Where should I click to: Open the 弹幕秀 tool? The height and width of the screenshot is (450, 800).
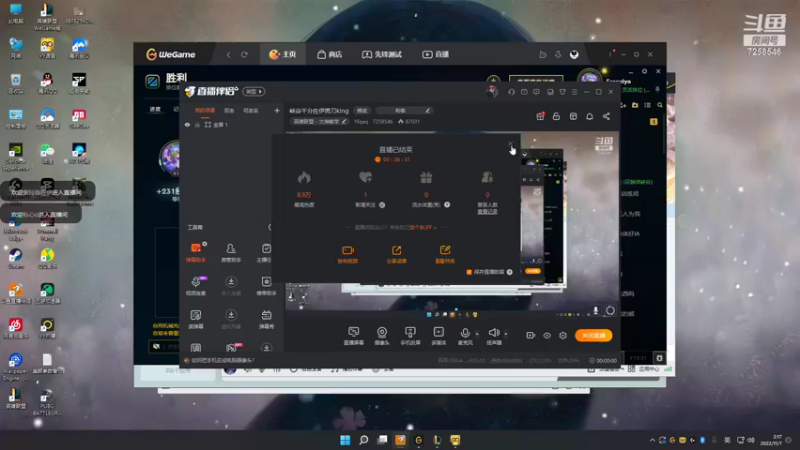click(266, 319)
